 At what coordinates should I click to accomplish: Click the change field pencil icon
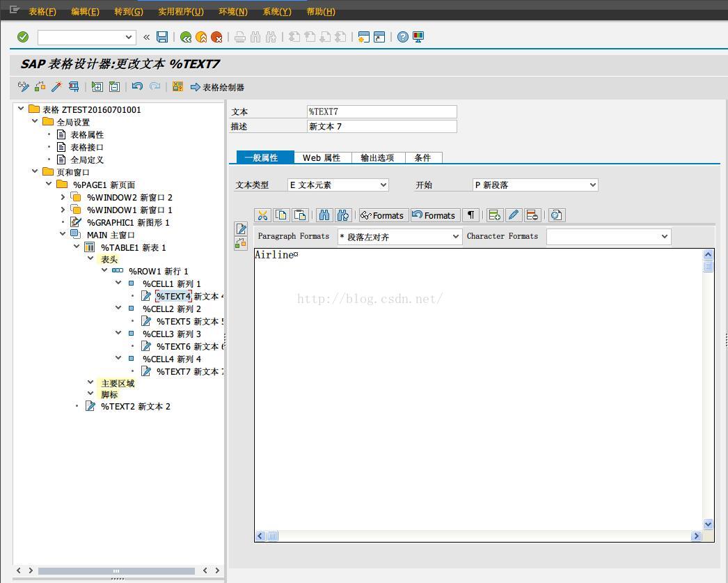(514, 215)
